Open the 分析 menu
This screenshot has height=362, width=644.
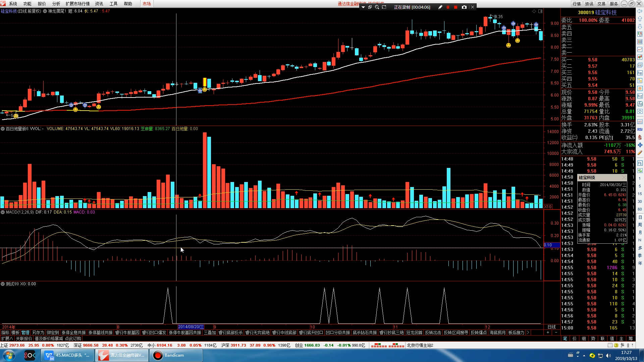56,4
